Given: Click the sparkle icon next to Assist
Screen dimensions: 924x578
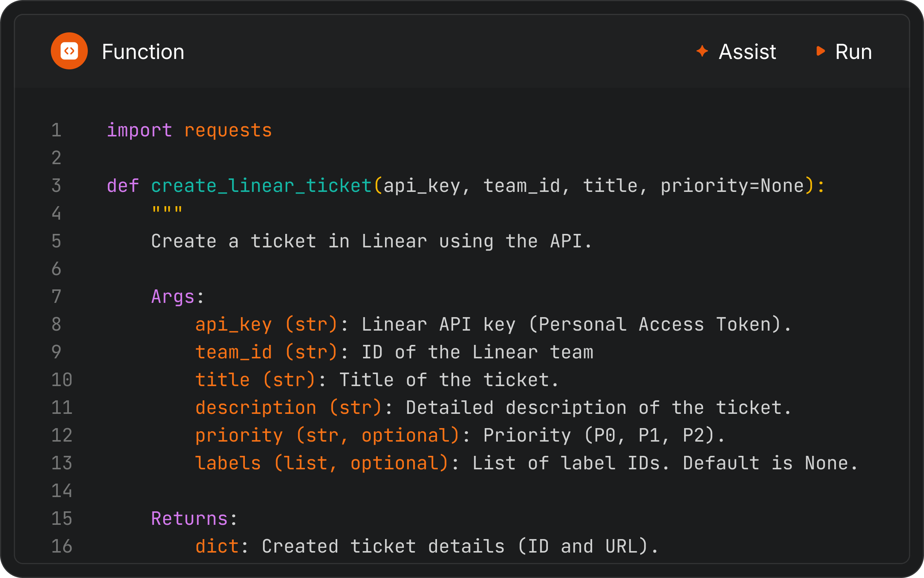Looking at the screenshot, I should click(x=703, y=51).
